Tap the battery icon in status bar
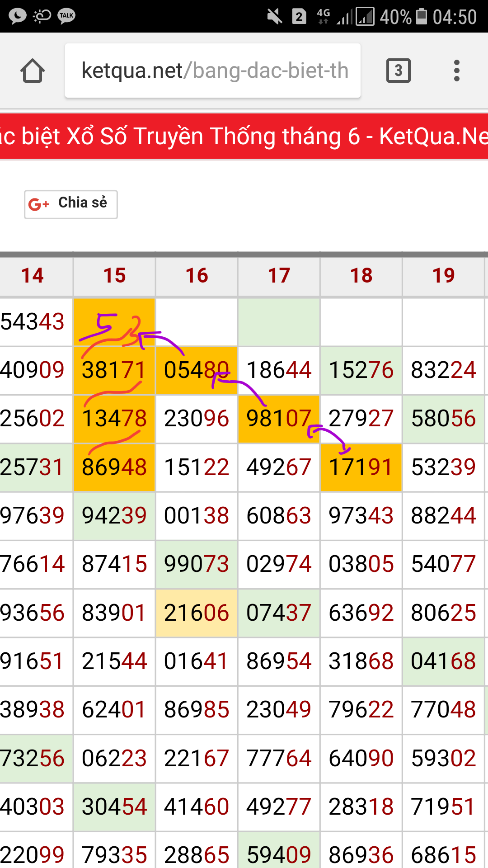 pos(421,17)
